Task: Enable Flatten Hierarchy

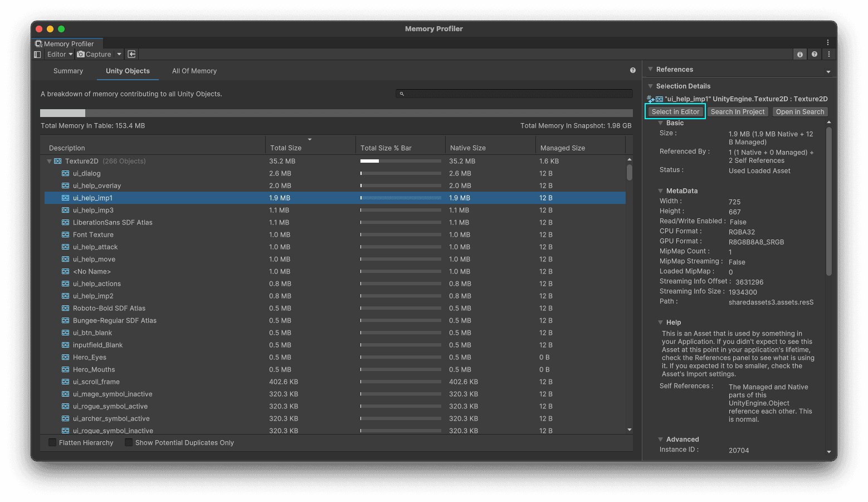Action: [52, 442]
